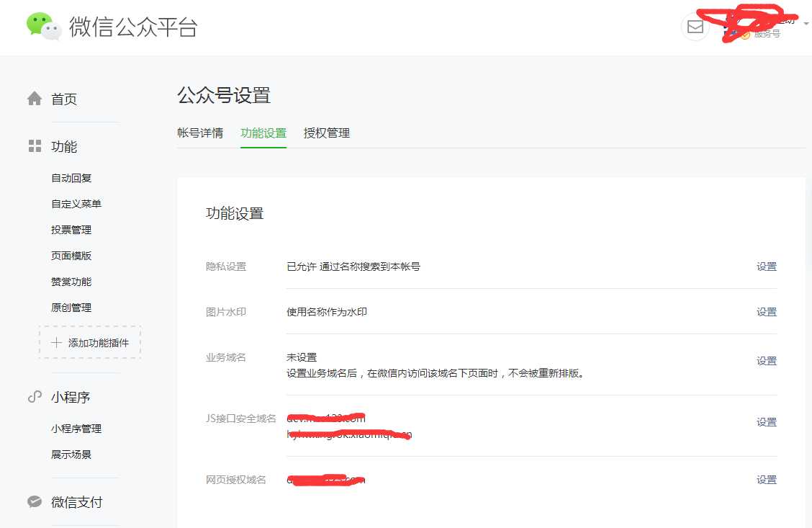Click the grid icon beside 功能
The image size is (812, 528).
(x=35, y=146)
